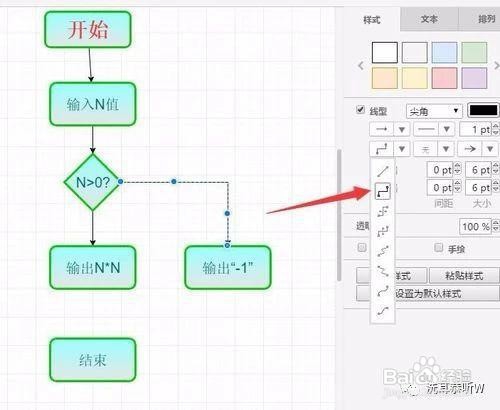Pick the light gray color swatch

coord(415,52)
